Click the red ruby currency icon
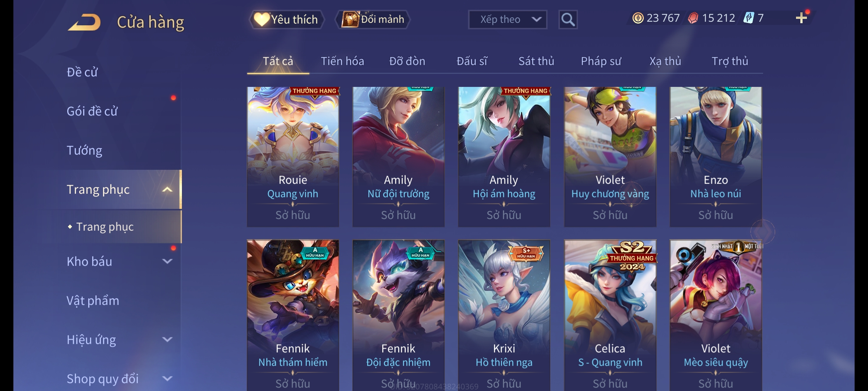 click(693, 18)
